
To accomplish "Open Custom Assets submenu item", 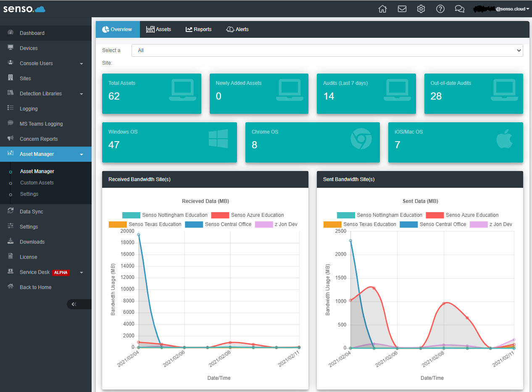I will pos(37,183).
